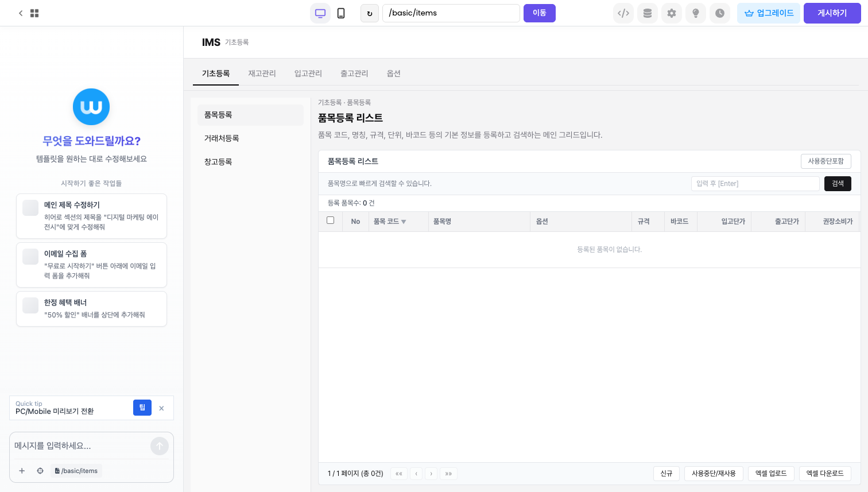This screenshot has height=492, width=868.
Task: Toggle the select-all checkbox in the grid header
Action: click(x=331, y=220)
